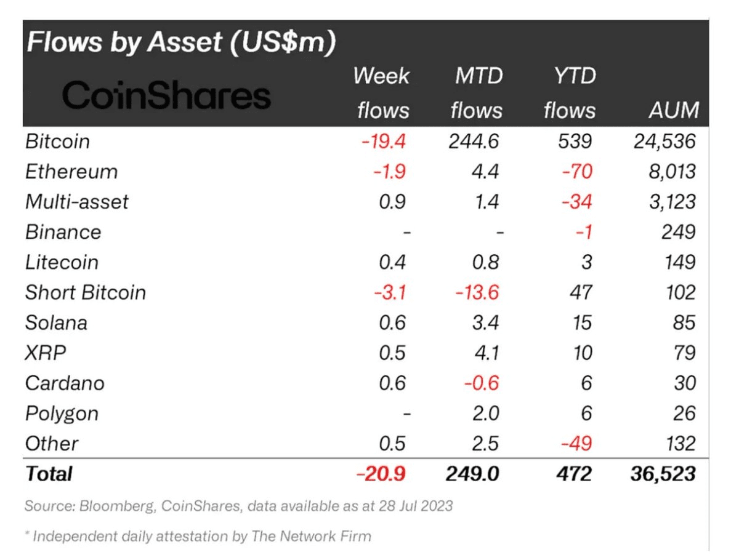Viewport: 739px width, 560px height.
Task: Click the Short Bitcoin row label
Action: click(86, 292)
